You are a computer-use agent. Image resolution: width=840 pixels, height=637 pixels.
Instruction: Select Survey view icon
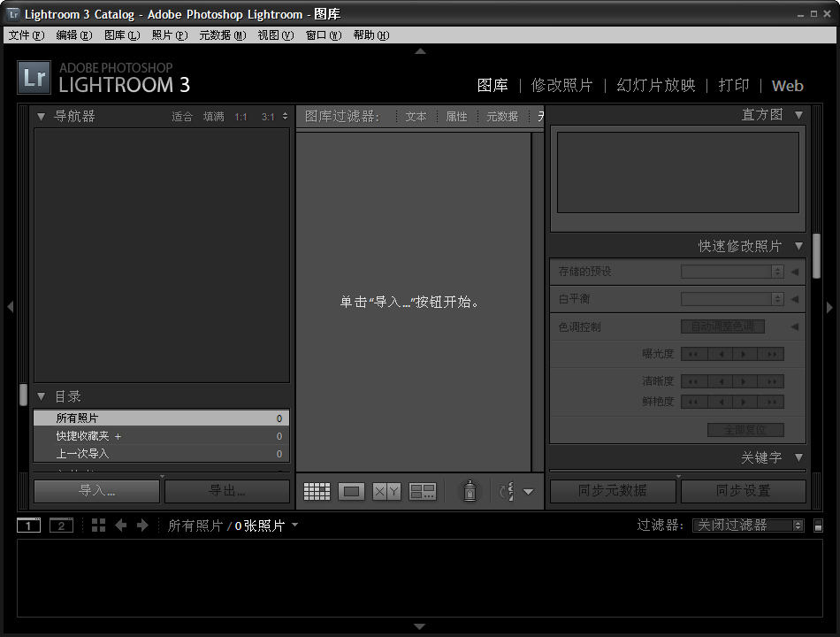point(422,491)
